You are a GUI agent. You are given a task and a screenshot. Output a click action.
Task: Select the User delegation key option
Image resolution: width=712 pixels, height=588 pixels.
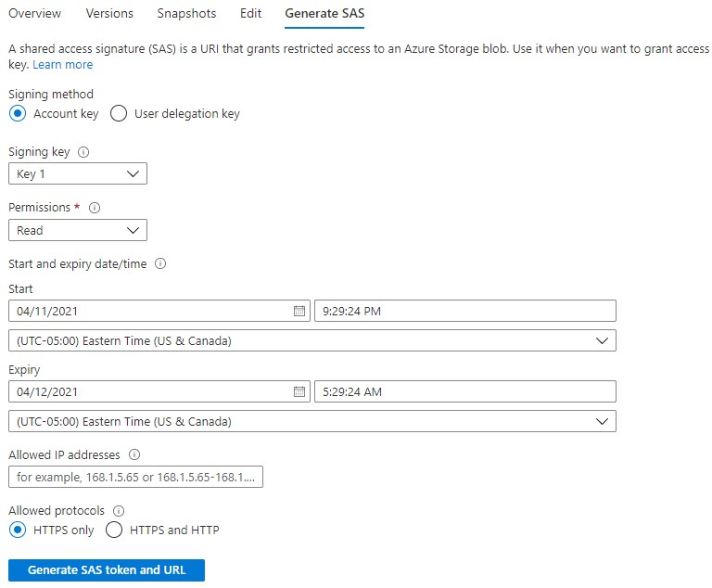[x=119, y=113]
